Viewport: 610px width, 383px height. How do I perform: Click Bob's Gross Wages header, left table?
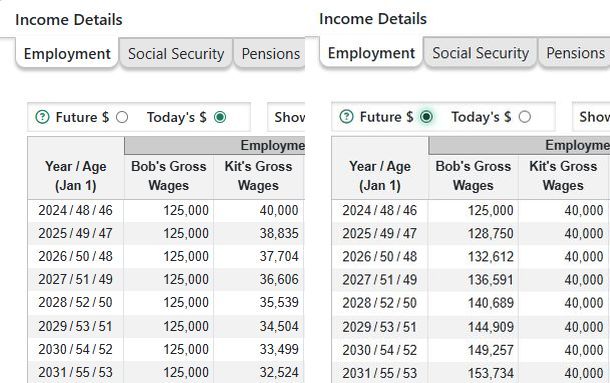168,176
